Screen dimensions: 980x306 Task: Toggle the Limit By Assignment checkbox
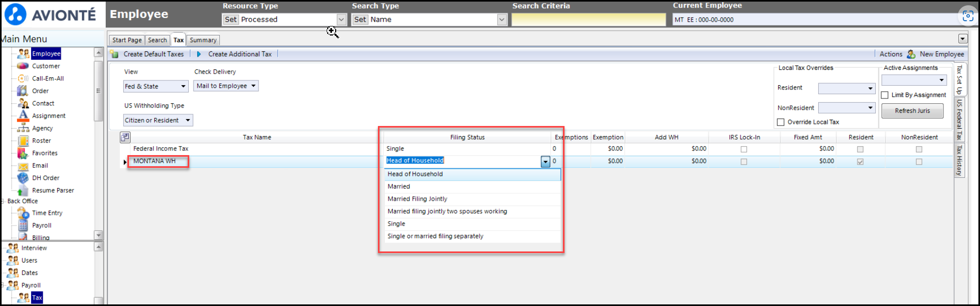[x=885, y=95]
